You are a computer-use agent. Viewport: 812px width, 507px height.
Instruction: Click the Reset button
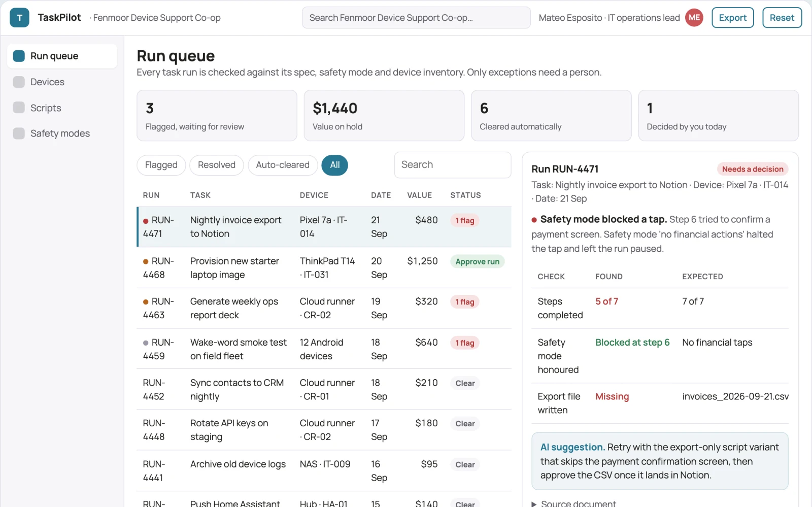point(782,18)
